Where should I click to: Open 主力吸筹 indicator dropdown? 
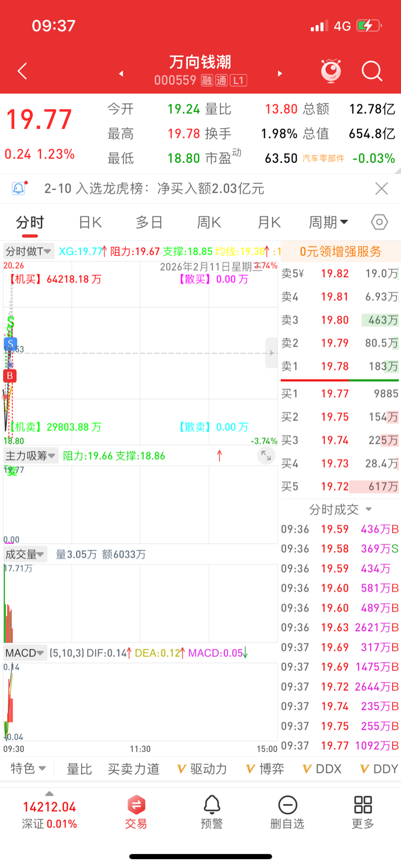30,456
